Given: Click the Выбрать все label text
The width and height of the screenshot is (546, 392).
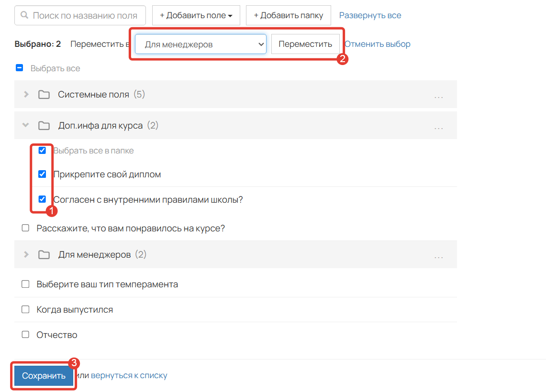Looking at the screenshot, I should (56, 68).
